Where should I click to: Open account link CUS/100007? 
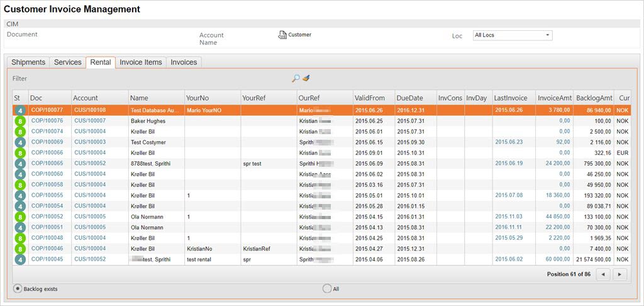pyautogui.click(x=90, y=121)
